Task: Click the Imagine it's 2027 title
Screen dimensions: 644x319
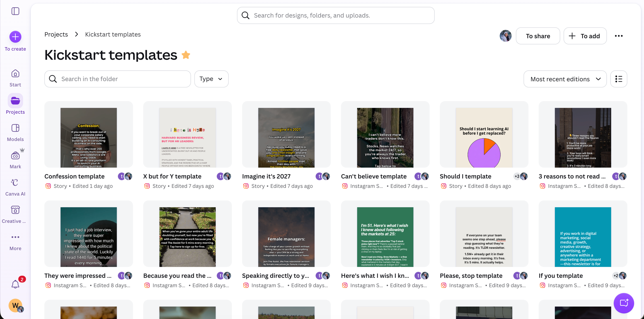Action: (266, 176)
